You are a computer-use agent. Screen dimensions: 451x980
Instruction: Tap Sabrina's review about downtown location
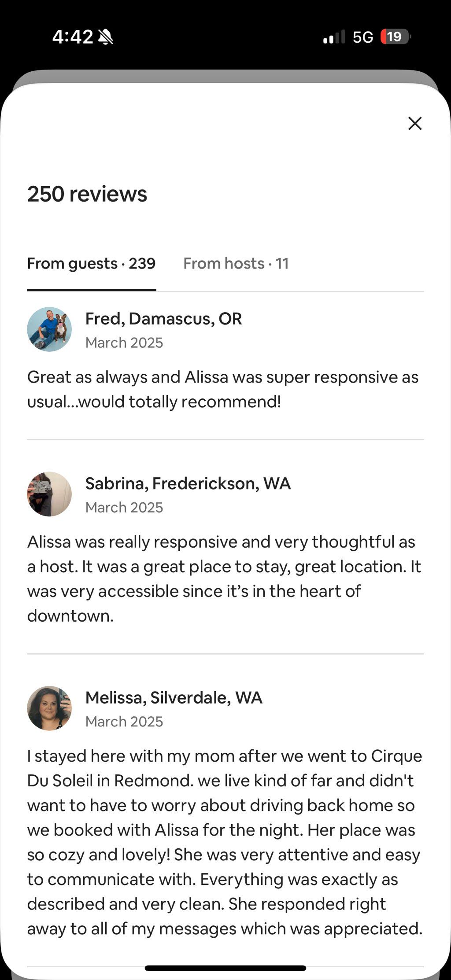[225, 578]
